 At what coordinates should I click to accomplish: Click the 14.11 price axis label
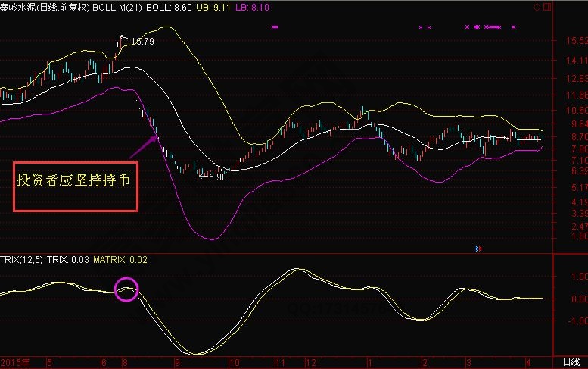(577, 61)
